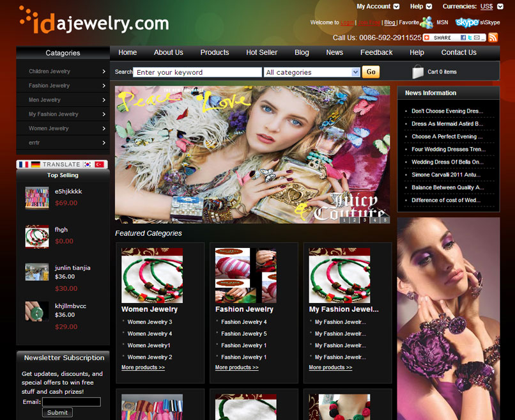Open the Contact Us menu item

459,52
